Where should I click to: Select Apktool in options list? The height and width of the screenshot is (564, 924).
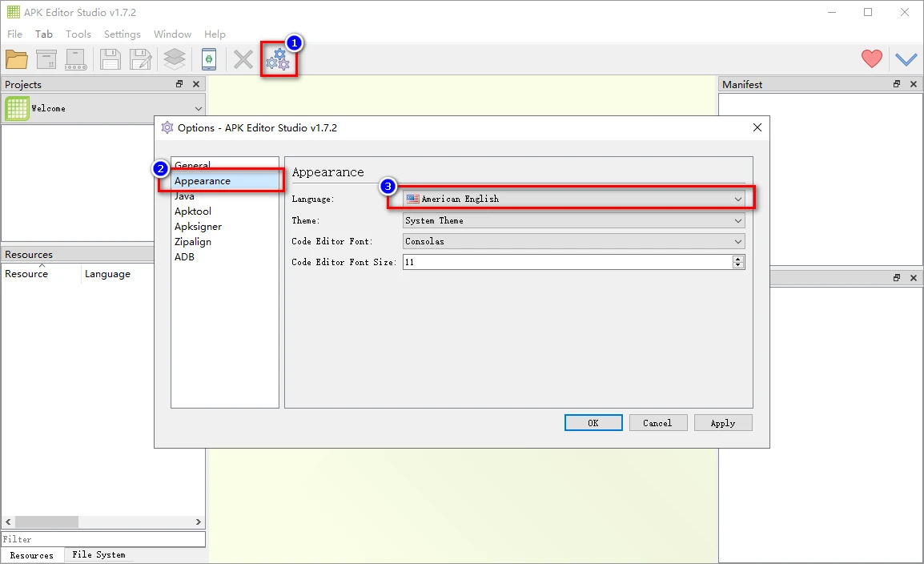tap(193, 211)
